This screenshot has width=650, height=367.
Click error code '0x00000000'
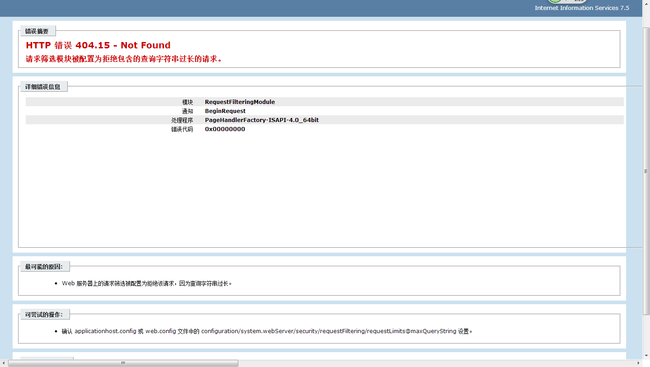click(x=225, y=129)
